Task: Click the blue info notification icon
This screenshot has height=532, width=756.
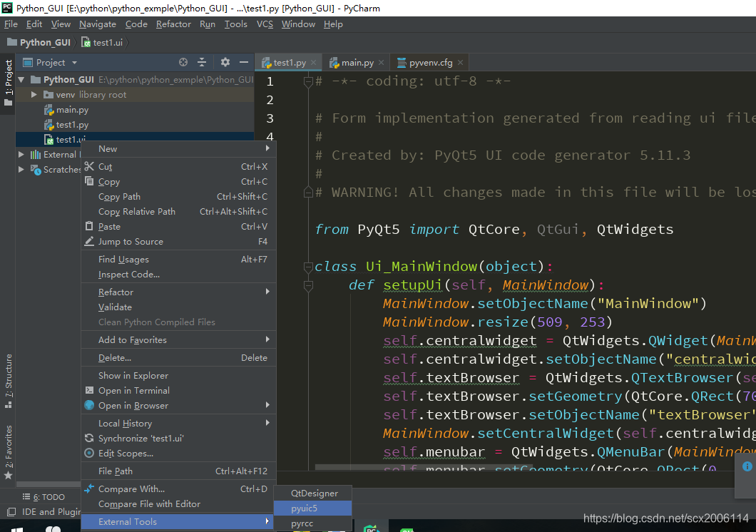Action: (747, 466)
